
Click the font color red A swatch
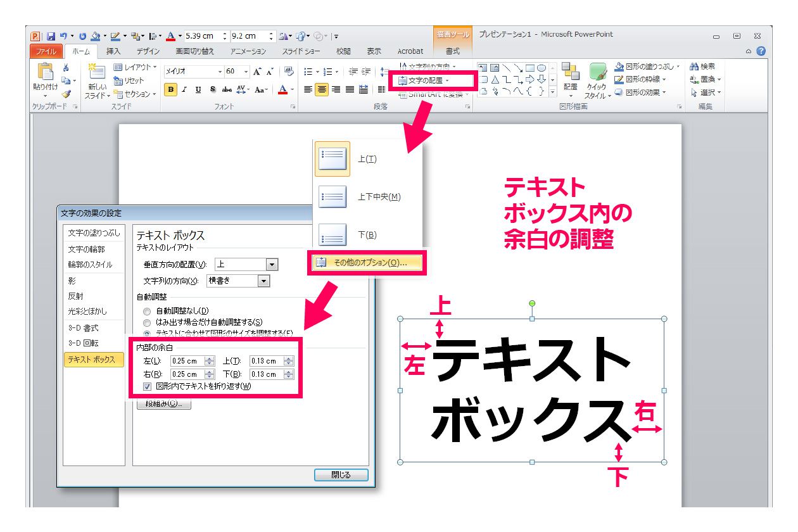pos(282,90)
